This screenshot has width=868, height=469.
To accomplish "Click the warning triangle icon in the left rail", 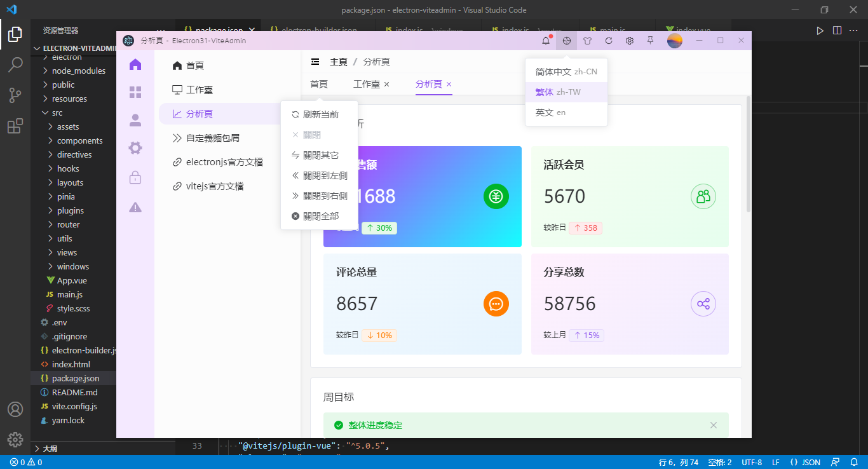I will 135,207.
